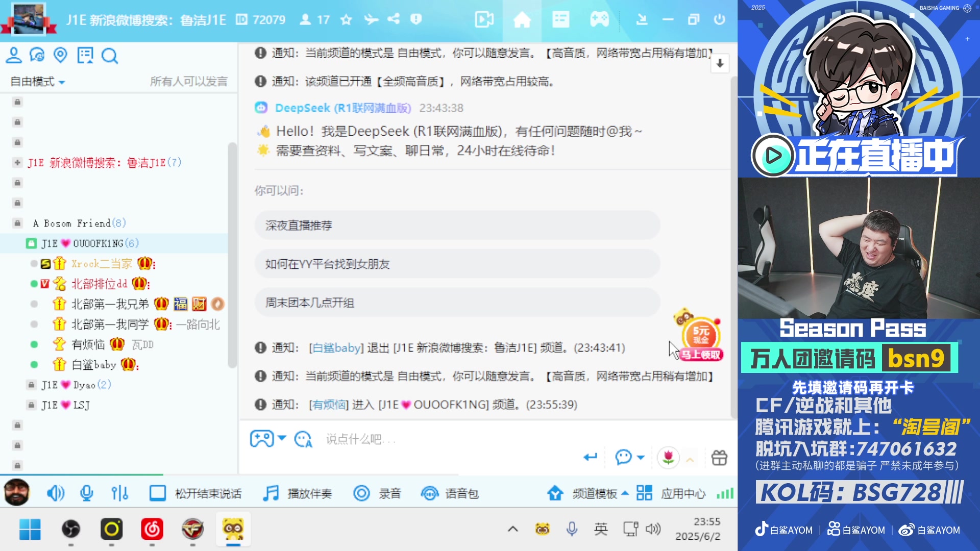Send a flower with the tulip icon
980x551 pixels.
click(668, 458)
